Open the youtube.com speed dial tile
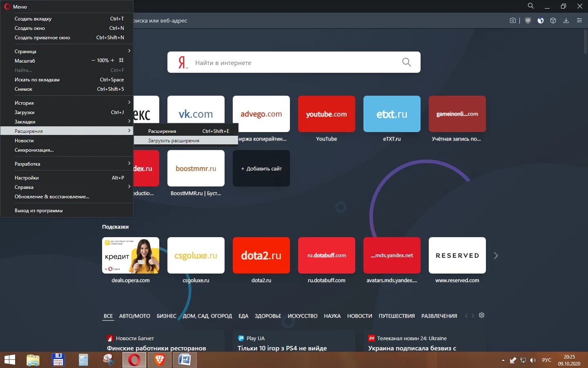Image resolution: width=588 pixels, height=368 pixels. coord(327,114)
